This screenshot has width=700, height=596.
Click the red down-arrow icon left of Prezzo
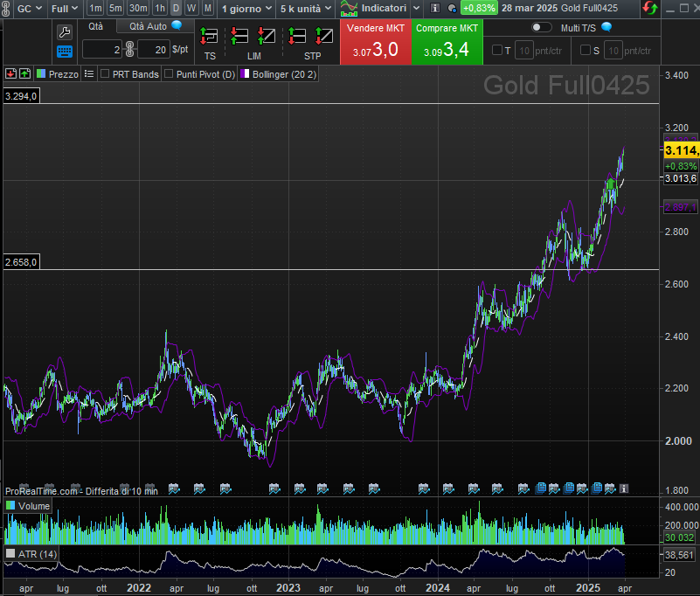[10, 74]
